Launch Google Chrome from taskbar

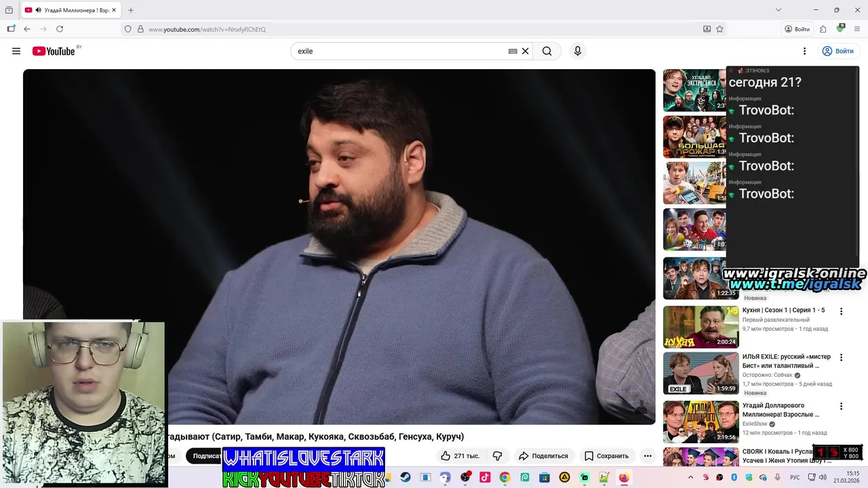pos(505,477)
